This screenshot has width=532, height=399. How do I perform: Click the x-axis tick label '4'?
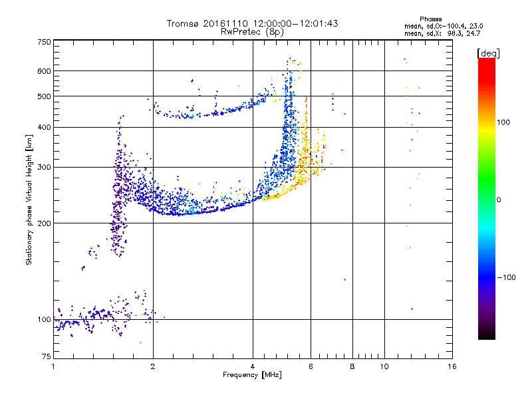tap(253, 366)
